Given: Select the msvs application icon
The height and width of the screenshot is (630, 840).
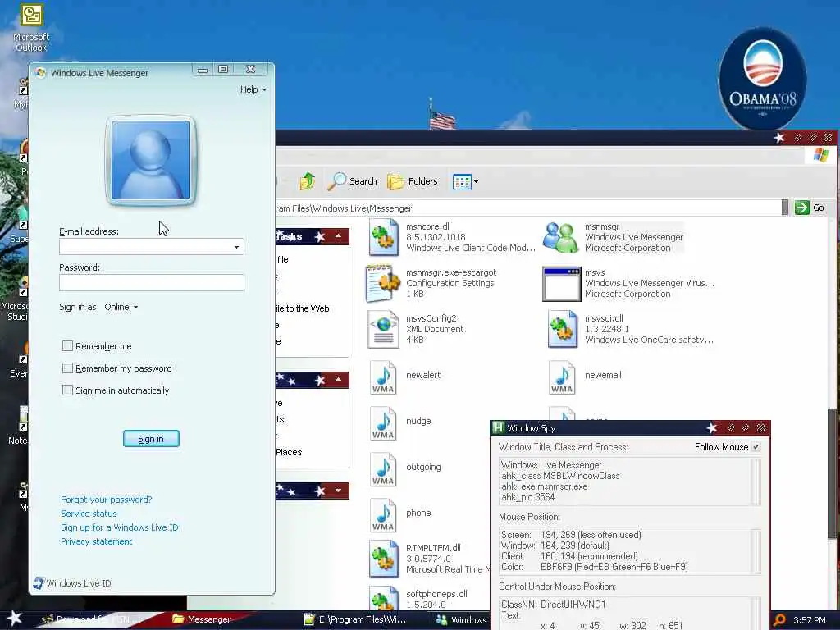Looking at the screenshot, I should coord(561,284).
